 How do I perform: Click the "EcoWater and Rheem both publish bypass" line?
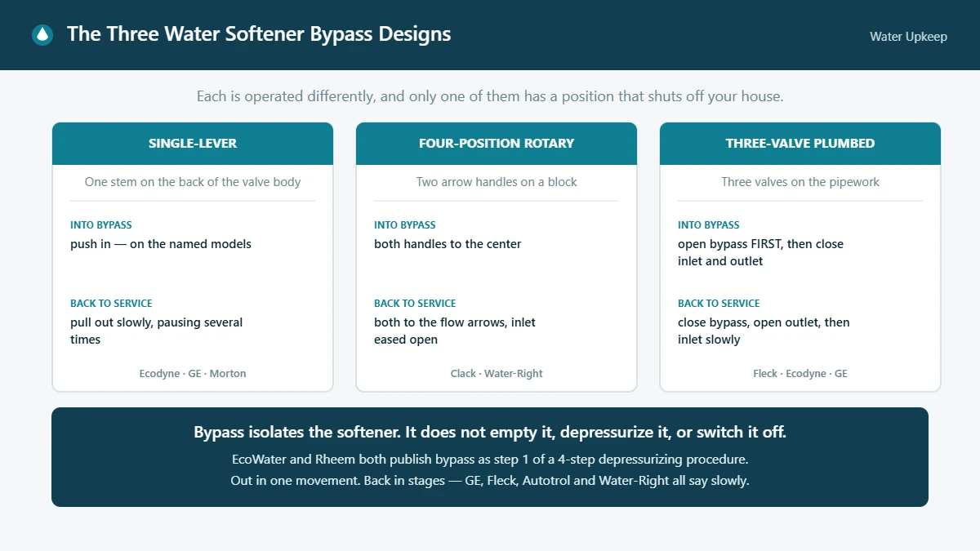490,460
